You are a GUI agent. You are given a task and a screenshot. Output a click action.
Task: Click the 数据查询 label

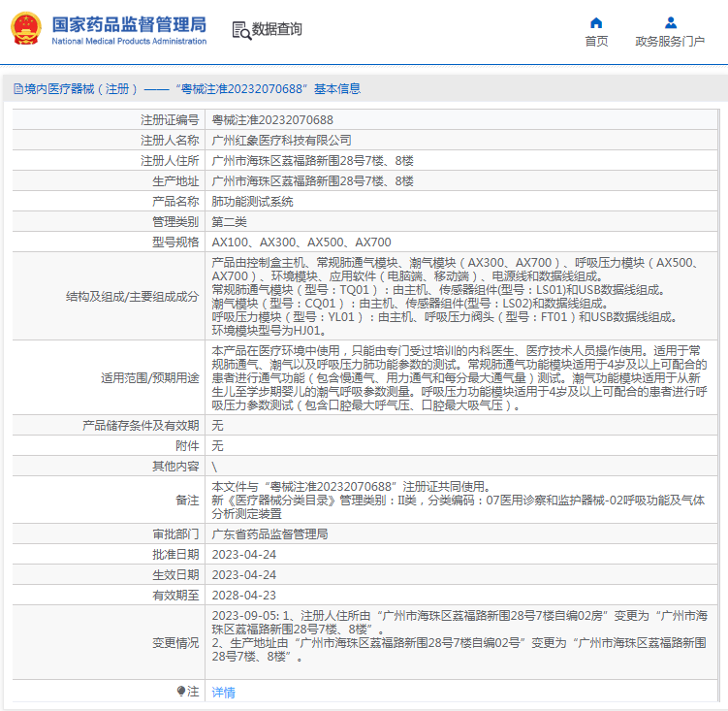pos(276,29)
